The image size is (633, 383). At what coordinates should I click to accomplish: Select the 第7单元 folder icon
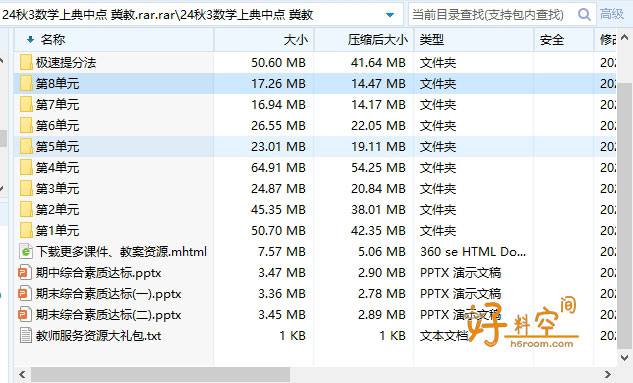point(26,105)
